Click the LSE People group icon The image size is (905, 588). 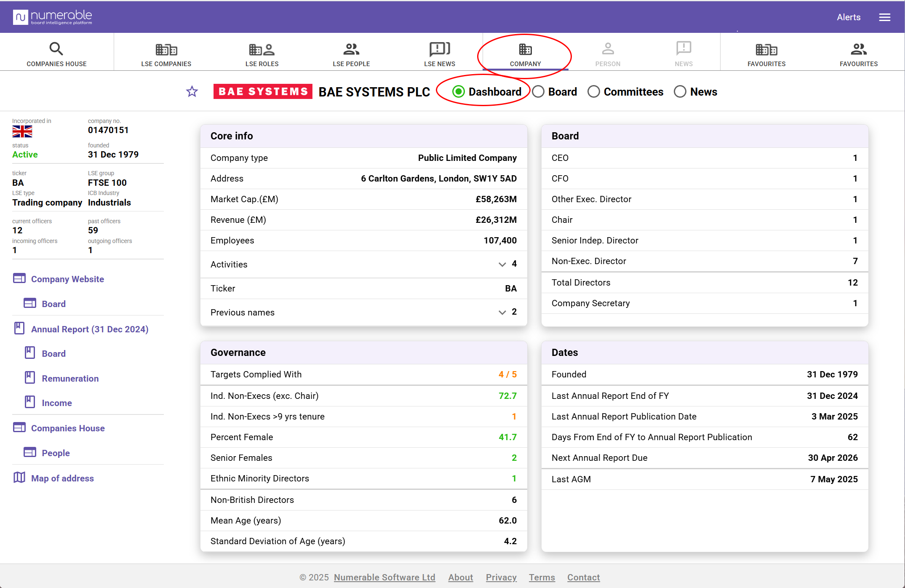(351, 49)
